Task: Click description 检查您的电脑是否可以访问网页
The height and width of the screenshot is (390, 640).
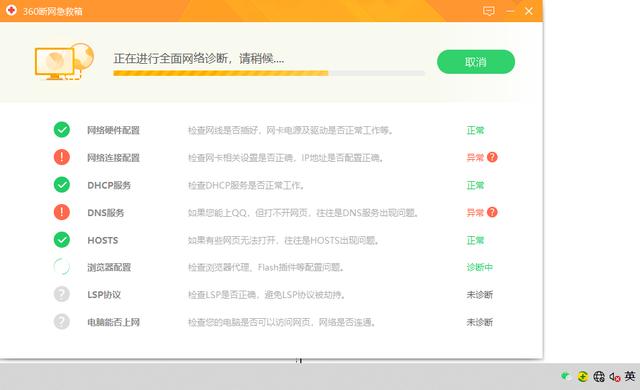Action: click(x=281, y=322)
